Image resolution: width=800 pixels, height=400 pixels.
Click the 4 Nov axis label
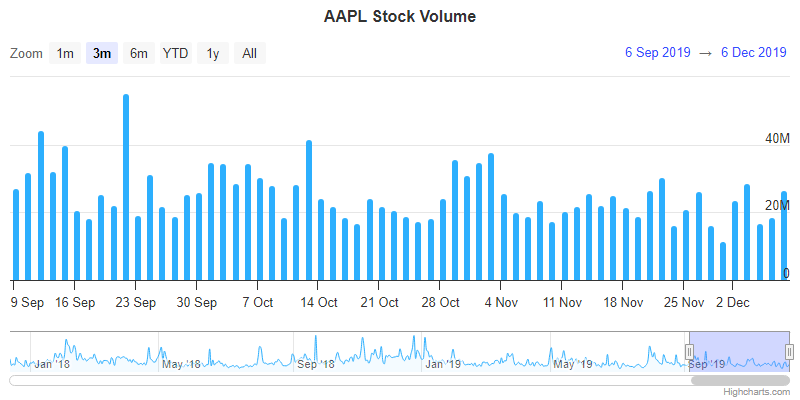coord(502,303)
